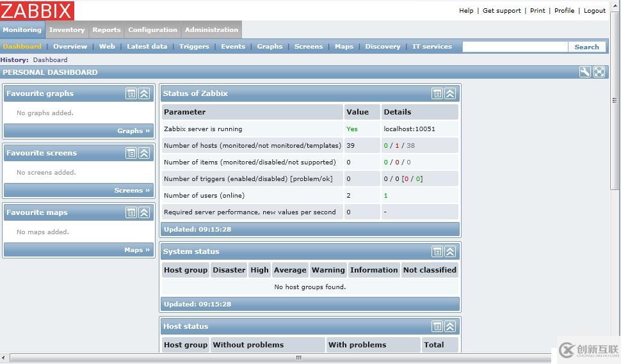The width and height of the screenshot is (621, 364).
Task: Switch to the Configuration tab
Action: tap(152, 29)
